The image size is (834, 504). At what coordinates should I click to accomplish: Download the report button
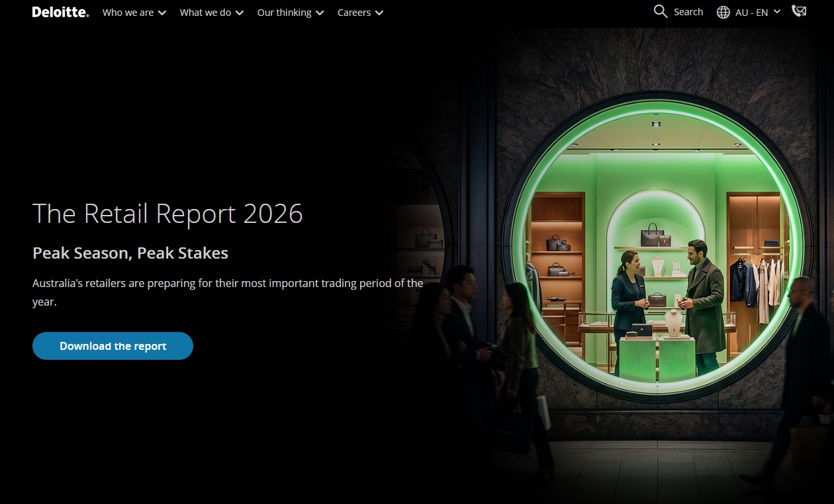coord(113,346)
